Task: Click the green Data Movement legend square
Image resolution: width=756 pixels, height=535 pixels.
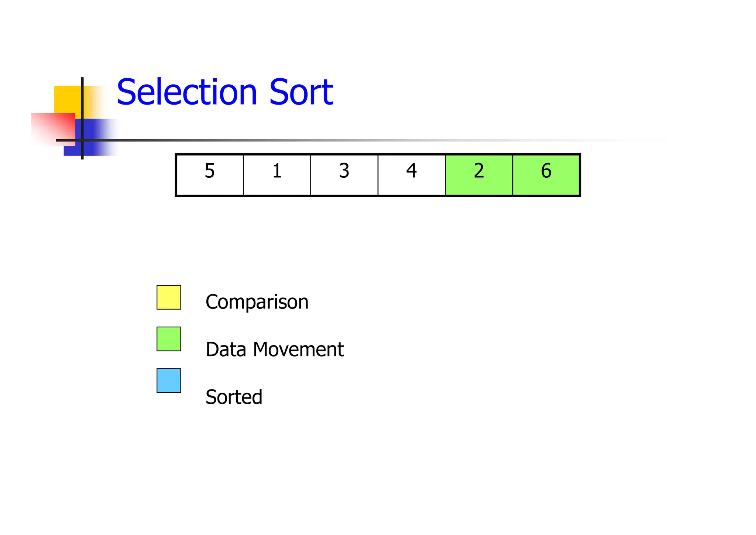Action: click(x=169, y=339)
